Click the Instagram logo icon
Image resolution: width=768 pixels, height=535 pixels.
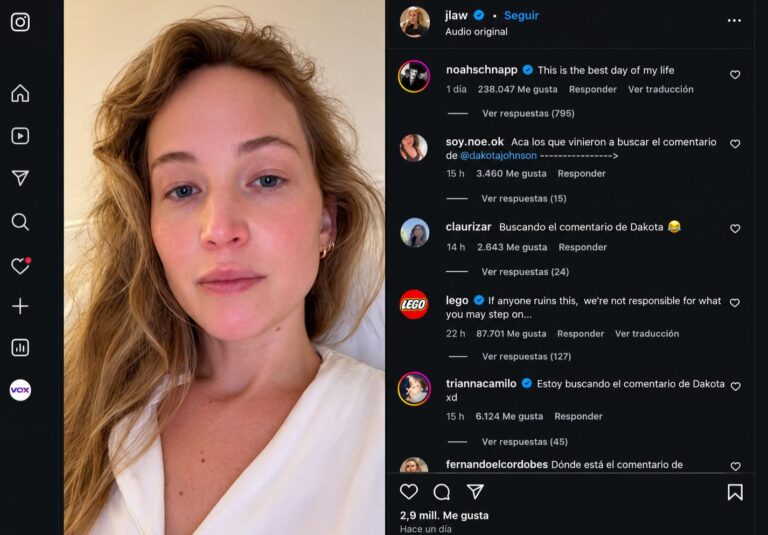click(20, 22)
